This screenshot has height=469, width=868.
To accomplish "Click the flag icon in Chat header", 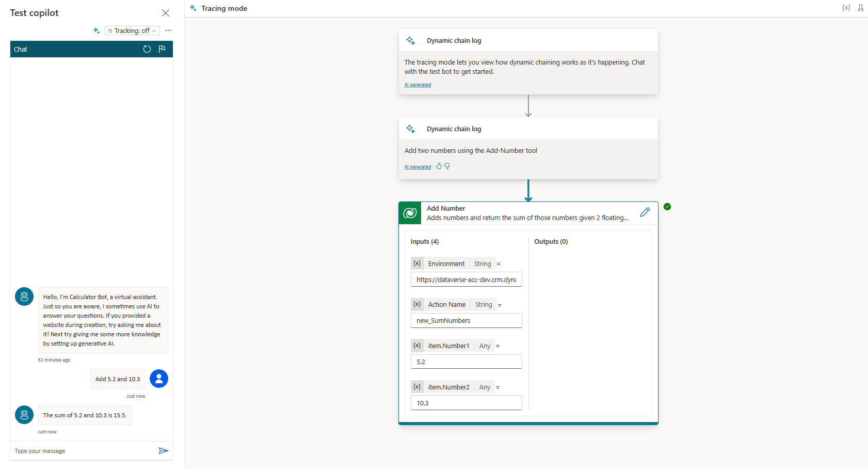I will point(162,49).
